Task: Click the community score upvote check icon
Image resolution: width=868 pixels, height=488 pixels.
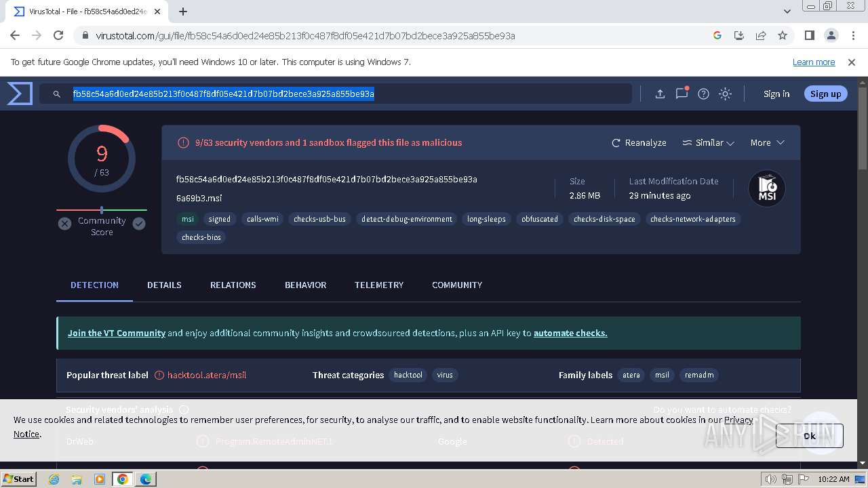Action: pos(139,224)
